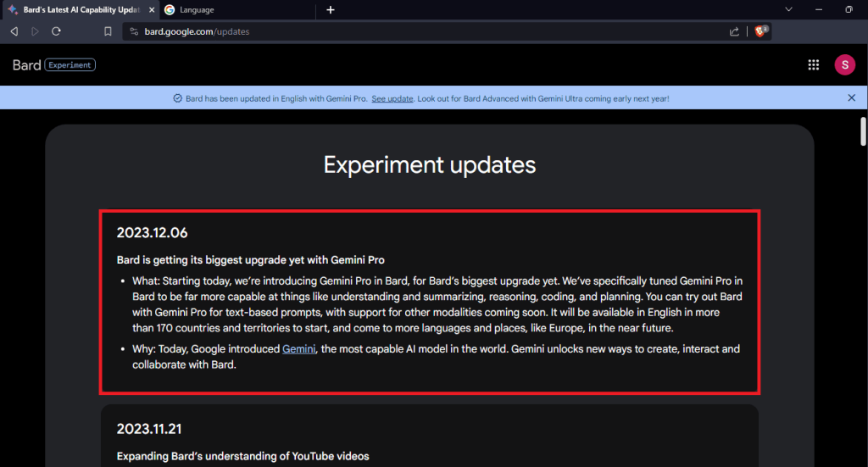Click the share icon in the address bar

click(x=734, y=31)
